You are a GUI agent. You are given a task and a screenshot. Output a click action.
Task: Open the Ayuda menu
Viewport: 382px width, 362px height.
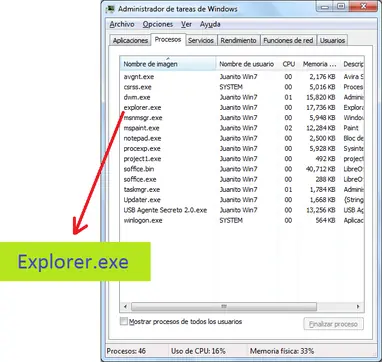coord(210,24)
